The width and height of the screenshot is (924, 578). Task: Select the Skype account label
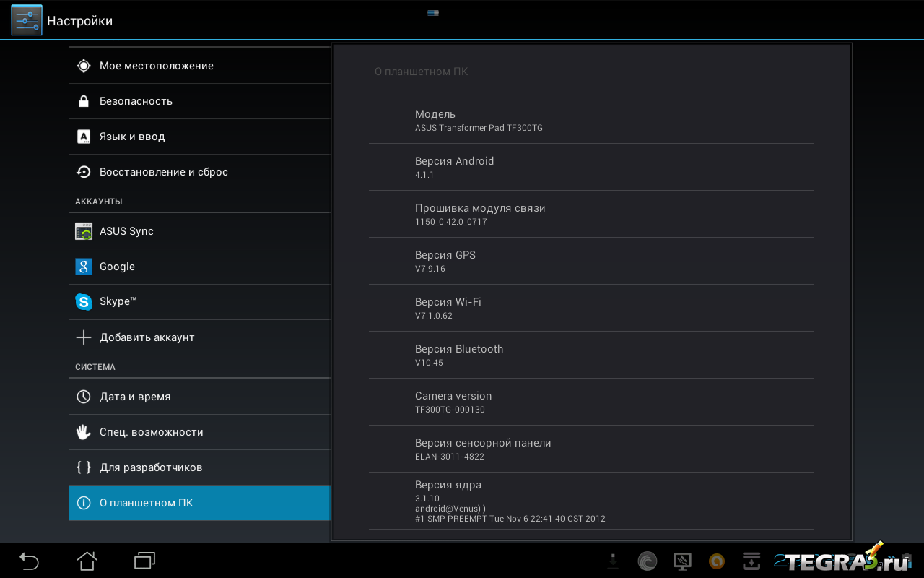118,302
